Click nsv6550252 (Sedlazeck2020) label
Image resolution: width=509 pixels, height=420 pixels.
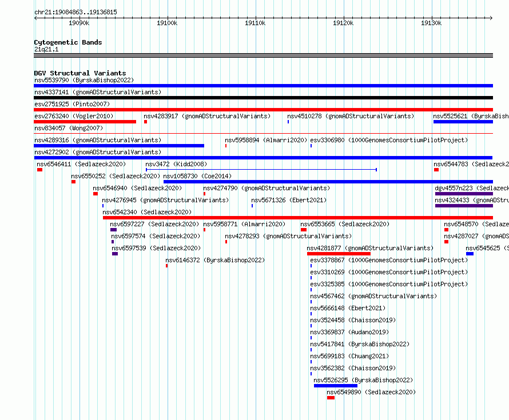click(116, 176)
